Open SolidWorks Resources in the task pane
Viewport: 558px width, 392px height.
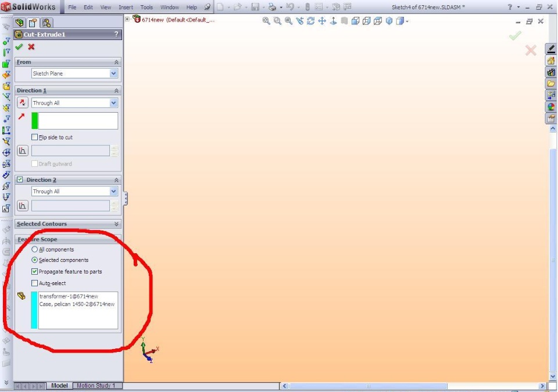point(551,60)
